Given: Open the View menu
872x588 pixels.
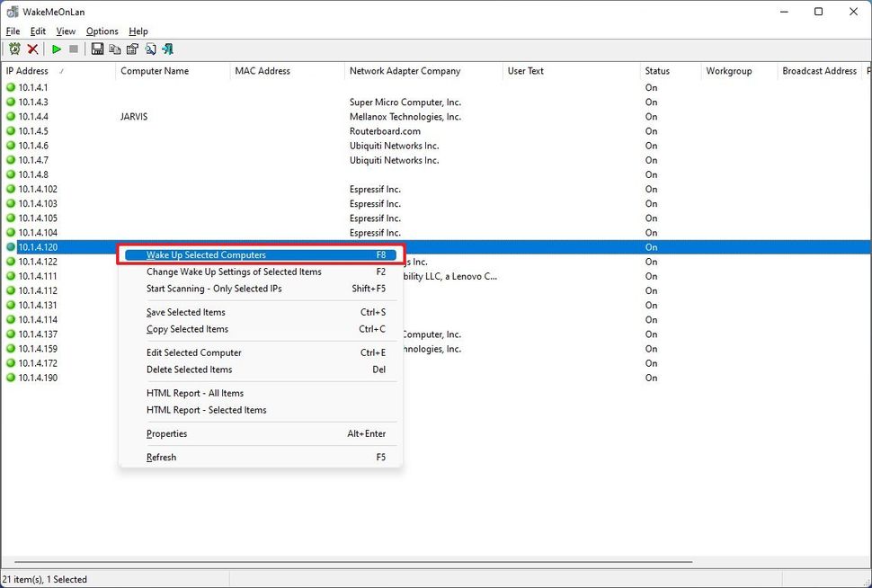Looking at the screenshot, I should pos(65,31).
